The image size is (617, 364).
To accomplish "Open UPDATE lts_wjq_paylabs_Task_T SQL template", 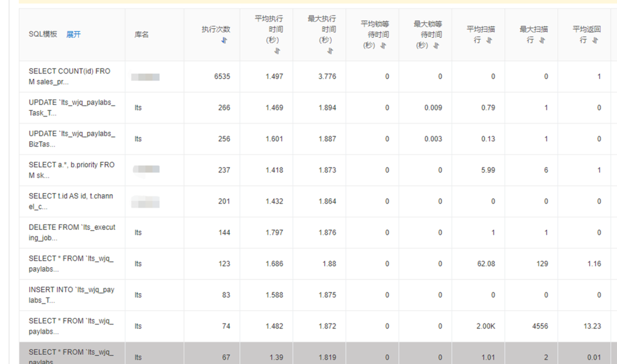I will pyautogui.click(x=72, y=107).
